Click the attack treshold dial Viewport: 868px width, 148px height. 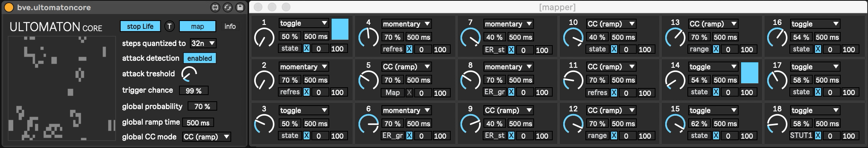(x=189, y=74)
